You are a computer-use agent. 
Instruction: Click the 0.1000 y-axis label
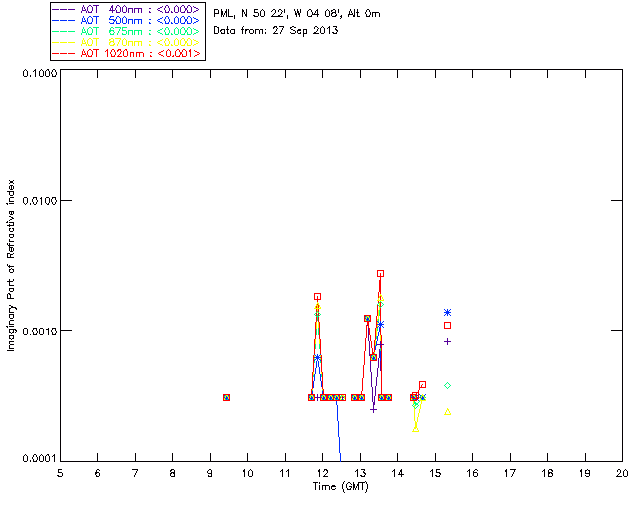tap(39, 73)
